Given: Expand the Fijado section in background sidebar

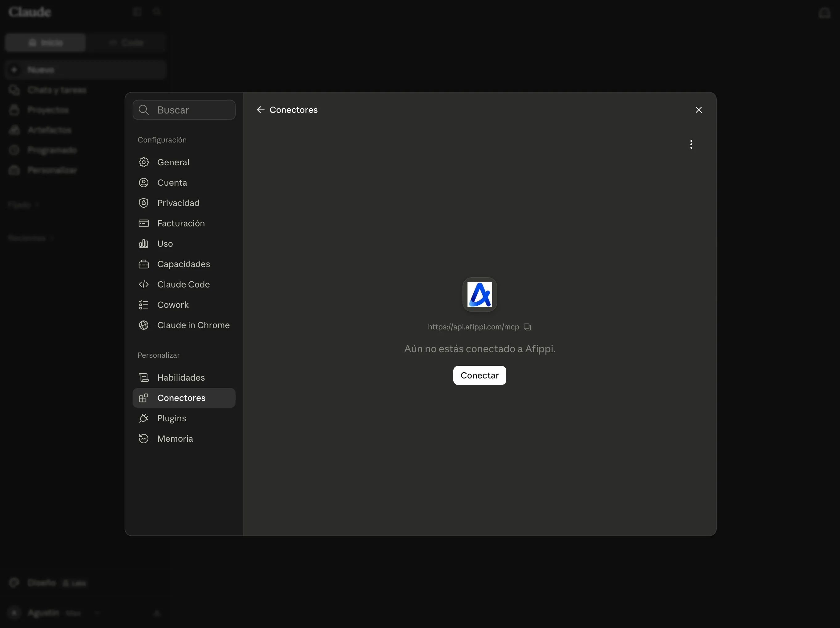Looking at the screenshot, I should pos(23,205).
